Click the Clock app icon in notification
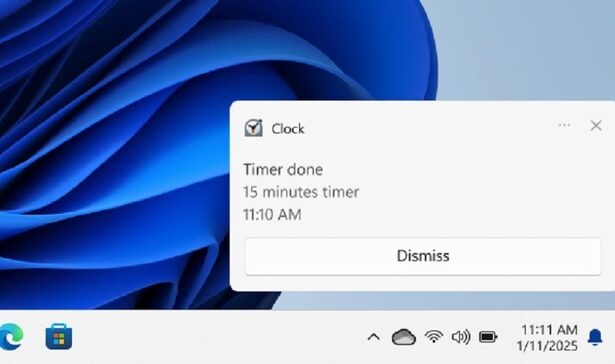Screen dimensions: 615x364 point(253,128)
